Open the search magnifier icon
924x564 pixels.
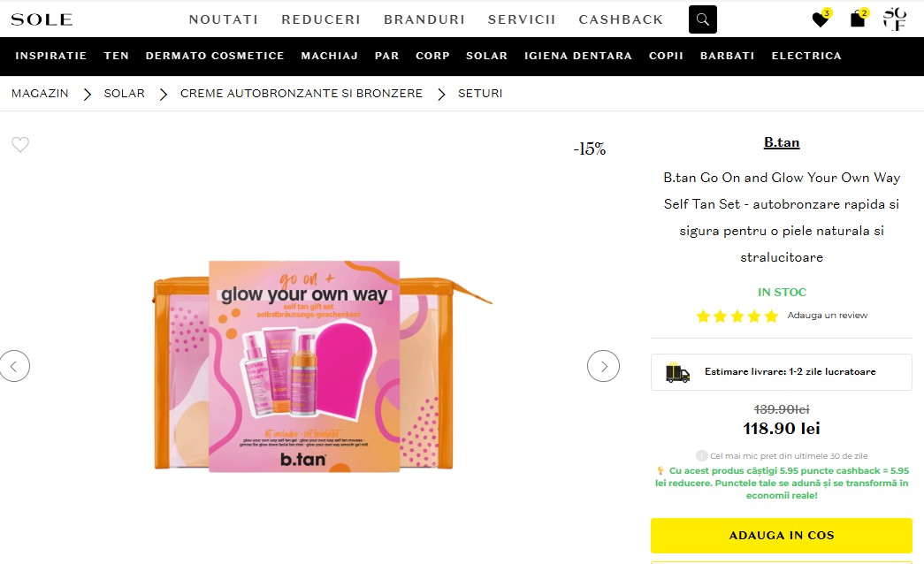point(703,19)
